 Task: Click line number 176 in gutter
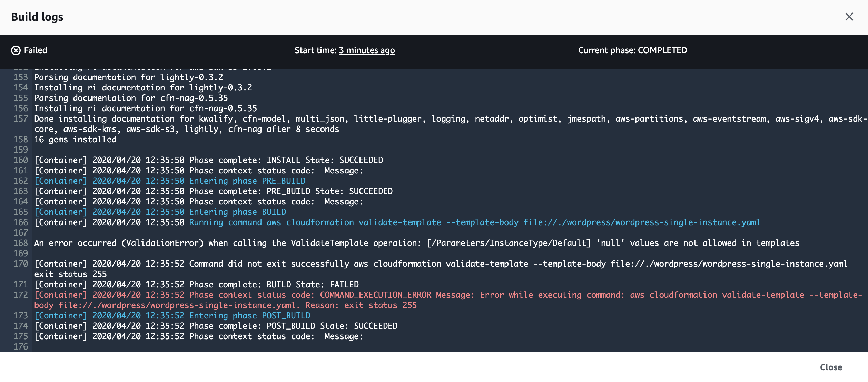pyautogui.click(x=21, y=347)
